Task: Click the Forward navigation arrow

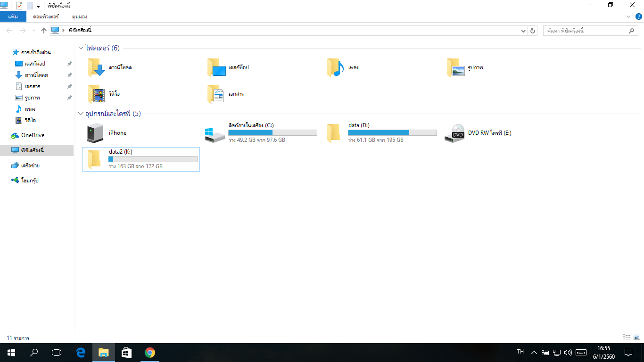Action: 23,31
